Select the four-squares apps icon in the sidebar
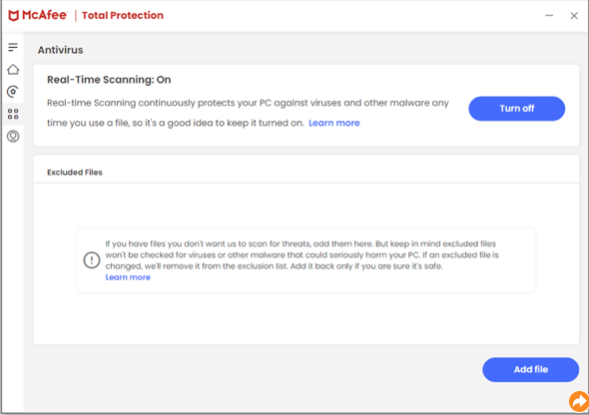The height and width of the screenshot is (415, 589). coord(13,114)
